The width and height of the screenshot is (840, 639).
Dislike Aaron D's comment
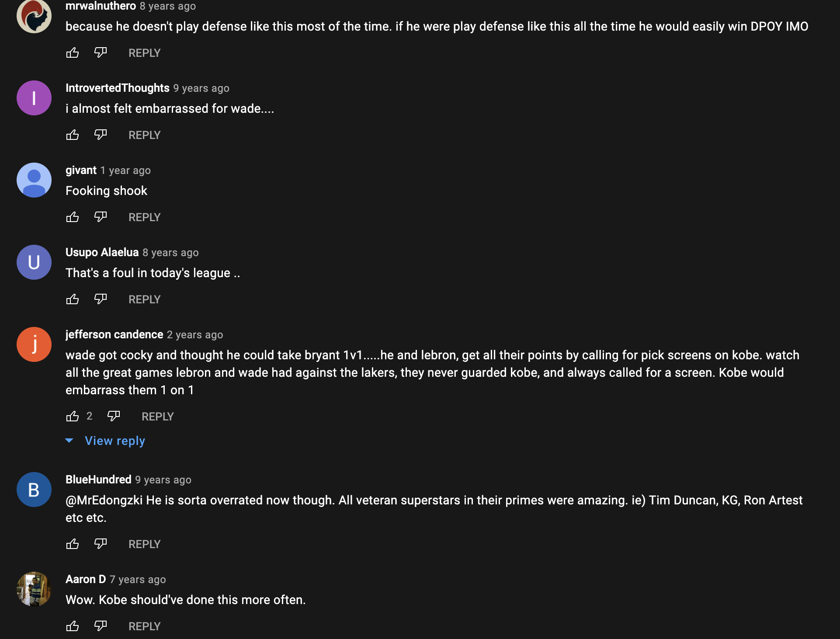click(x=101, y=626)
